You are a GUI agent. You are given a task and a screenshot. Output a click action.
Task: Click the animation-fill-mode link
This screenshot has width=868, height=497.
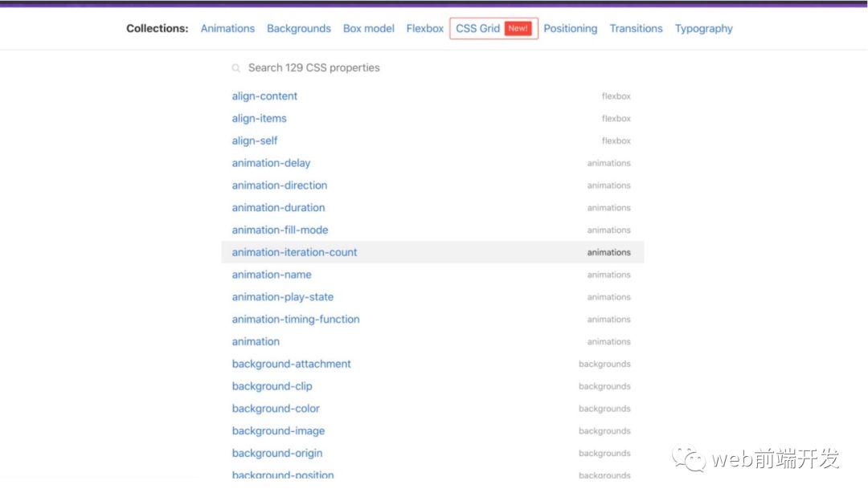[x=280, y=230]
